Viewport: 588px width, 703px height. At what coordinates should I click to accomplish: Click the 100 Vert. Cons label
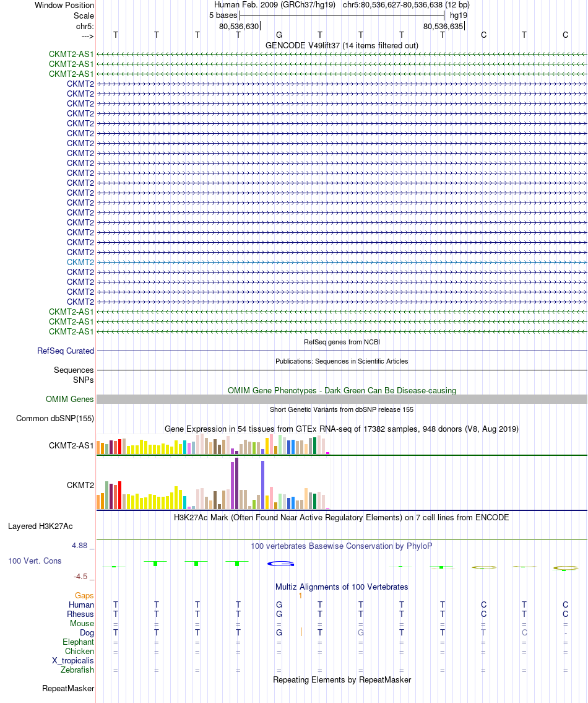35,561
